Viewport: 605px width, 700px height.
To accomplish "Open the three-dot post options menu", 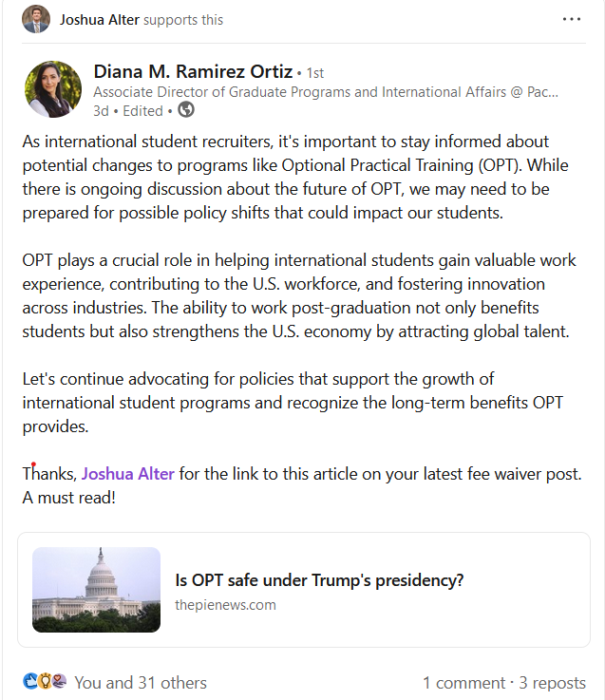I will click(x=571, y=19).
